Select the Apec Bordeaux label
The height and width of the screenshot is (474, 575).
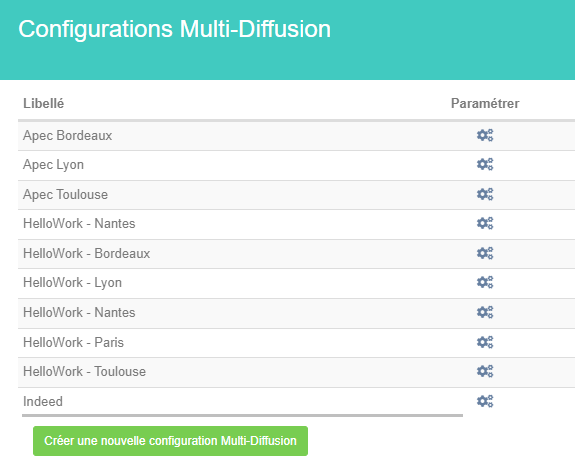(67, 136)
